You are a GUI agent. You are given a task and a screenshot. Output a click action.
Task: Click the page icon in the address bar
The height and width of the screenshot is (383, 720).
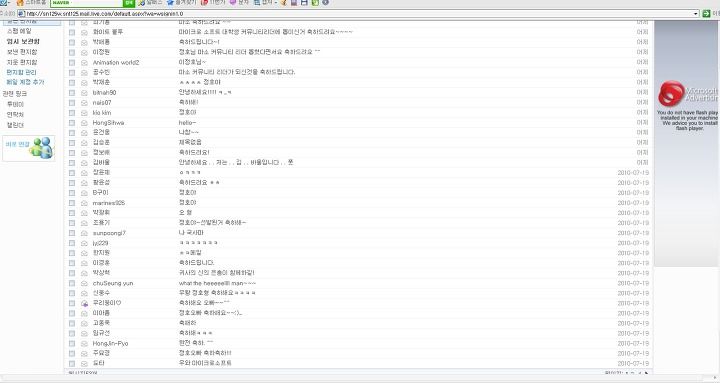tap(21, 14)
